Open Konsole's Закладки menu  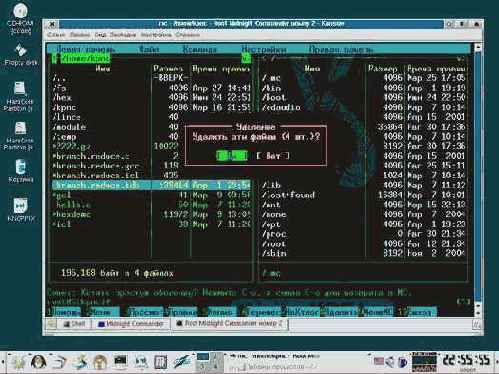[123, 35]
